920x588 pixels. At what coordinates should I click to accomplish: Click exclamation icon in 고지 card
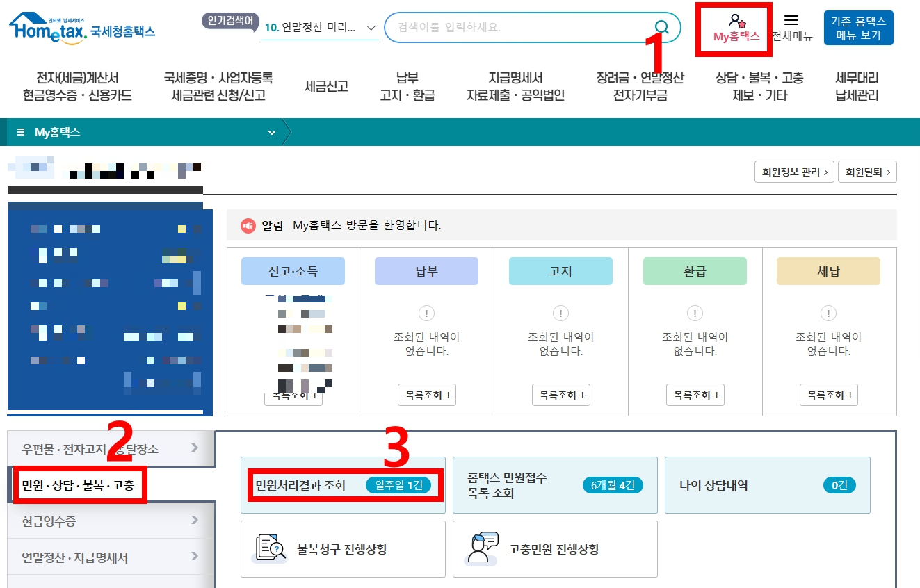coord(560,313)
